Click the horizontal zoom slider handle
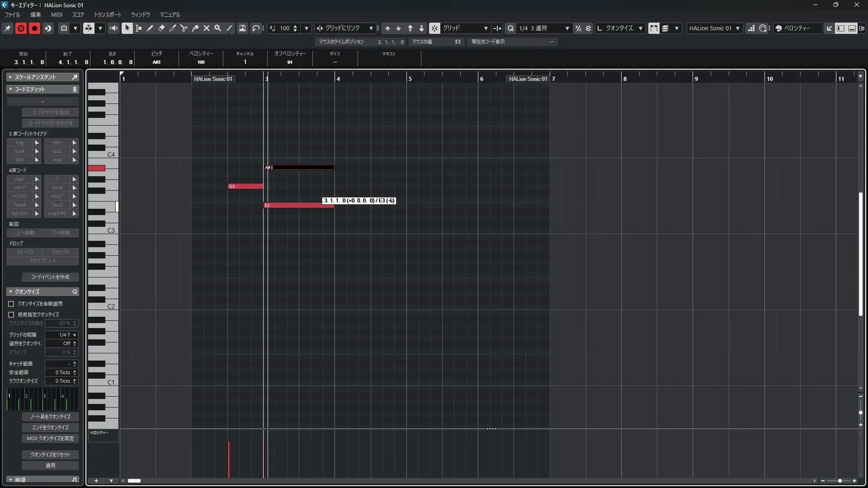The height and width of the screenshot is (488, 868). pyautogui.click(x=840, y=481)
